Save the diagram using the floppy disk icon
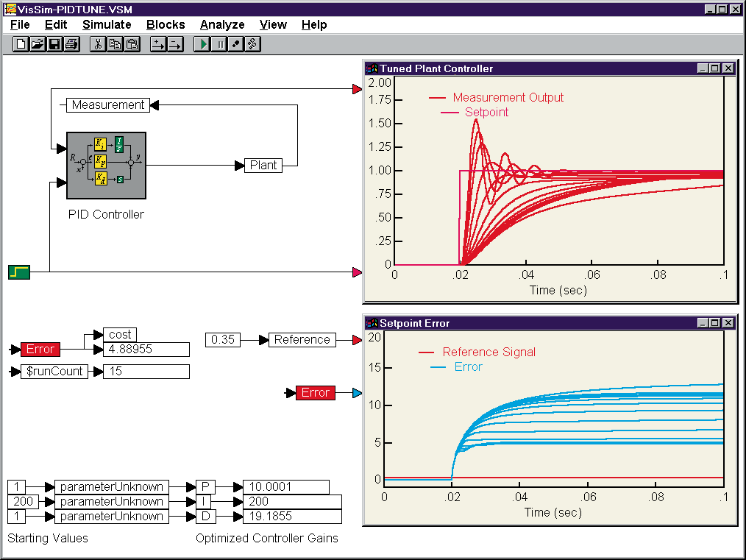The image size is (746, 560). tap(54, 44)
